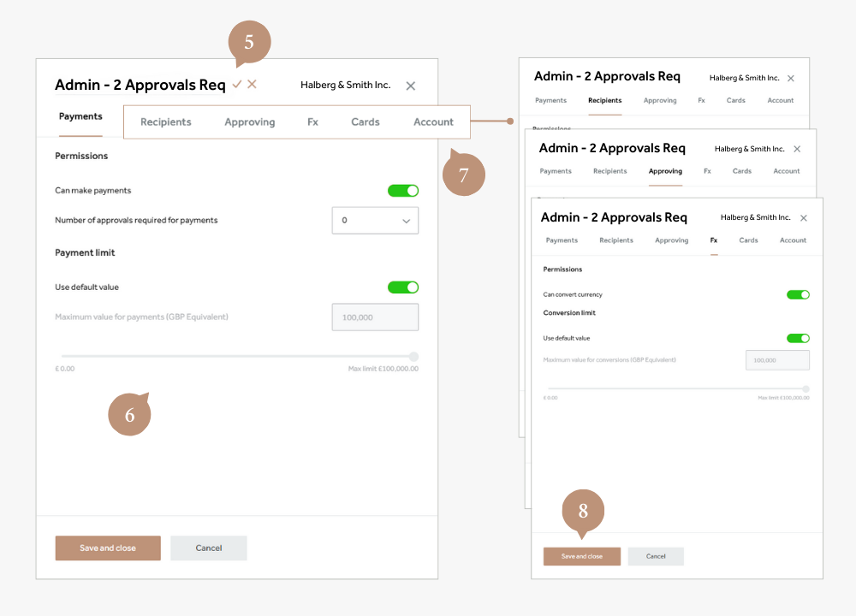Click Admin - 2 Approvals Req title field

coord(140,85)
